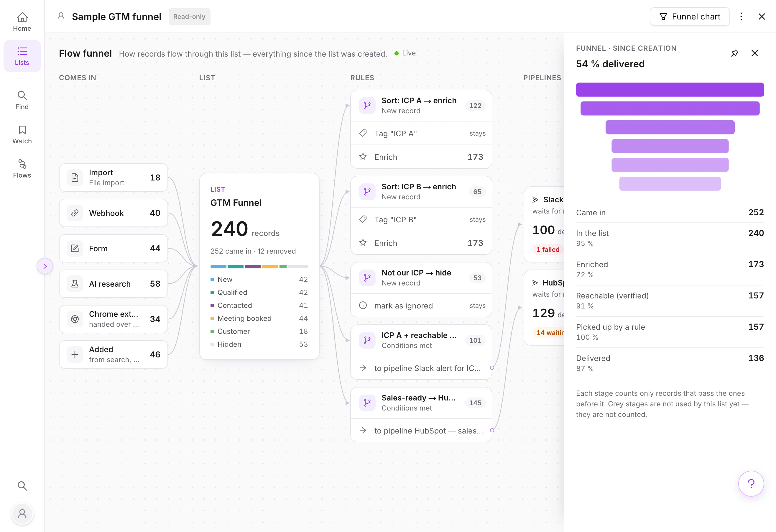This screenshot has width=776, height=532.
Task: Click the Delivered stage row
Action: pos(670,363)
